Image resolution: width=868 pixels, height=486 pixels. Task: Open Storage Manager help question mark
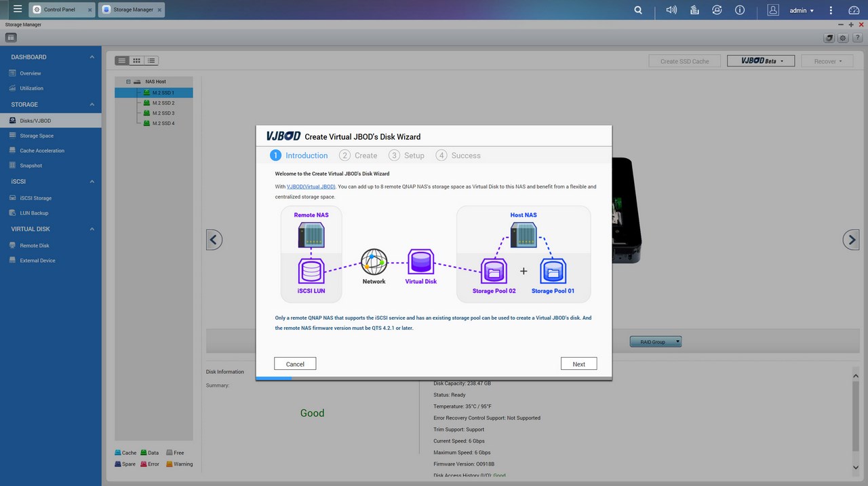858,38
